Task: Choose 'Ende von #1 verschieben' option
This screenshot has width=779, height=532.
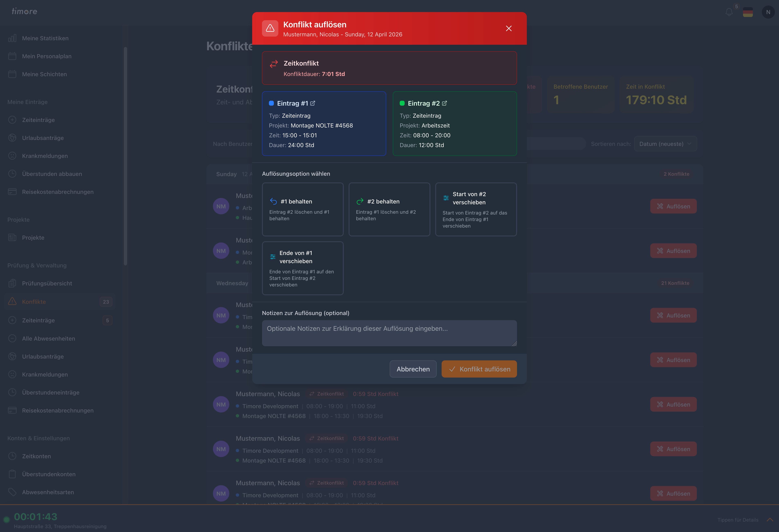Action: click(x=302, y=268)
